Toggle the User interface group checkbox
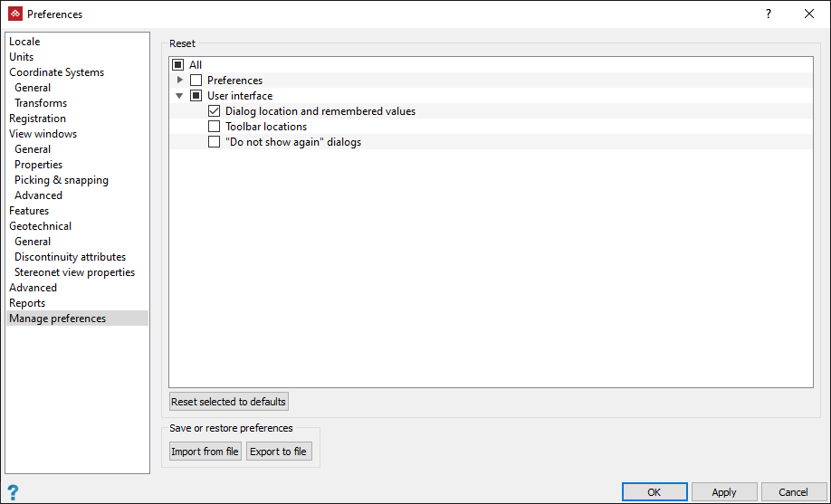 [x=196, y=96]
